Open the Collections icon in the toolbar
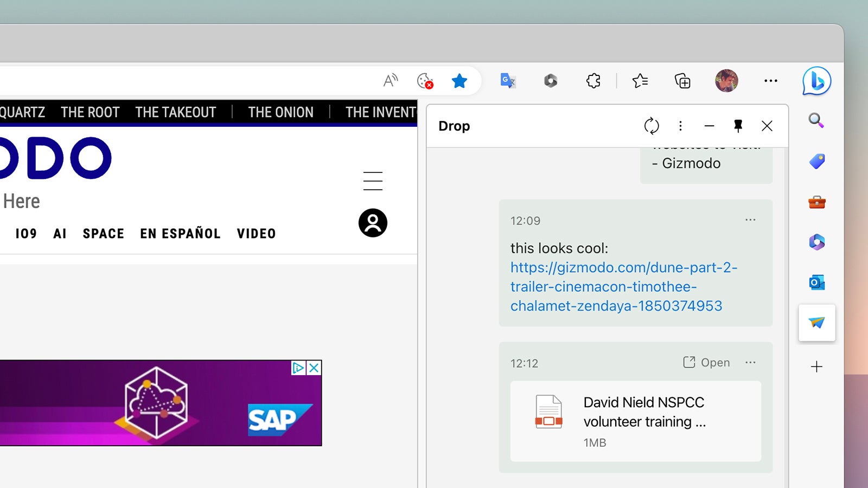This screenshot has width=868, height=488. (682, 80)
